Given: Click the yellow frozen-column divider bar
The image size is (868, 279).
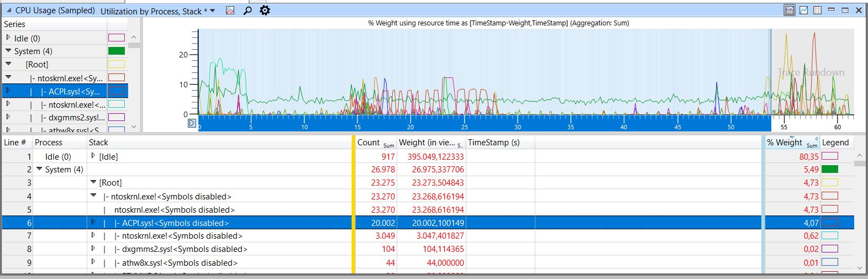Looking at the screenshot, I should tap(354, 204).
